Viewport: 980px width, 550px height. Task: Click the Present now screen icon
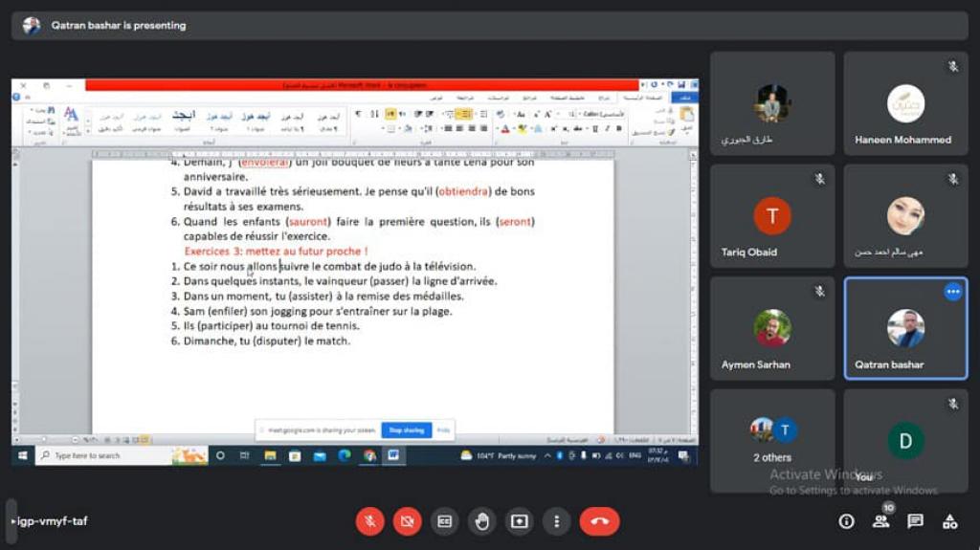tap(519, 521)
